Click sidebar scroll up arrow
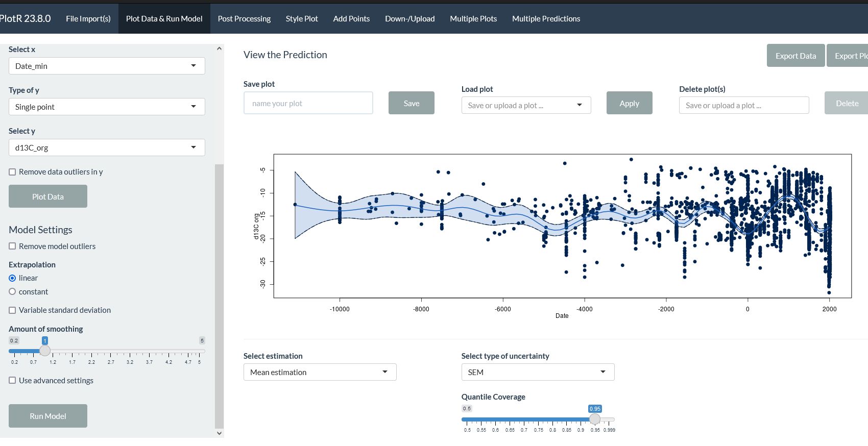The height and width of the screenshot is (446, 868). (220, 48)
